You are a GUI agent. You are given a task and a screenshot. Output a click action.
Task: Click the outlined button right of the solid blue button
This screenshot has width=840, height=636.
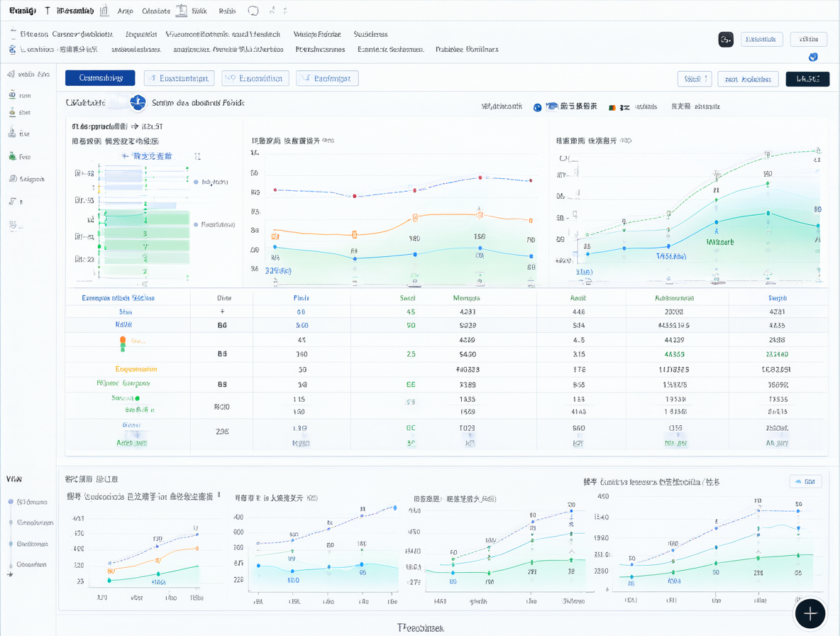tap(179, 78)
